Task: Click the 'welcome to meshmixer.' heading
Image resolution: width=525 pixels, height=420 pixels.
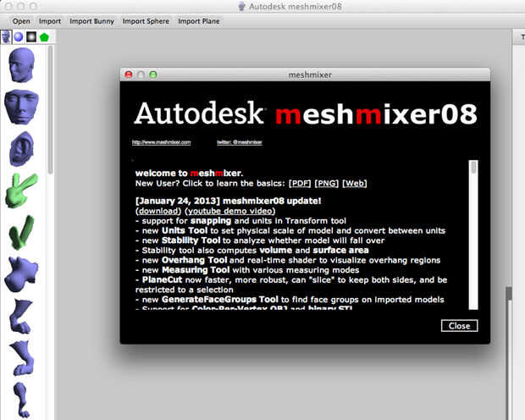Action: point(189,173)
